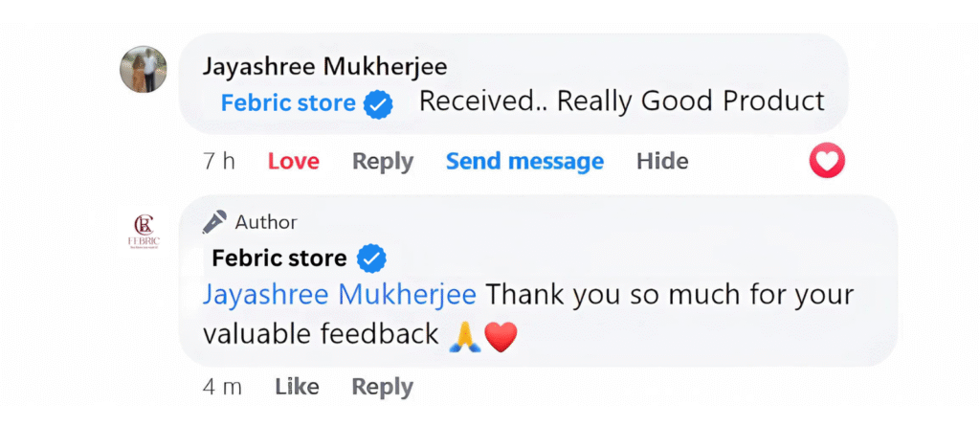Reply to the Febric store author comment
Screen dimensions: 980x427
pyautogui.click(x=382, y=387)
